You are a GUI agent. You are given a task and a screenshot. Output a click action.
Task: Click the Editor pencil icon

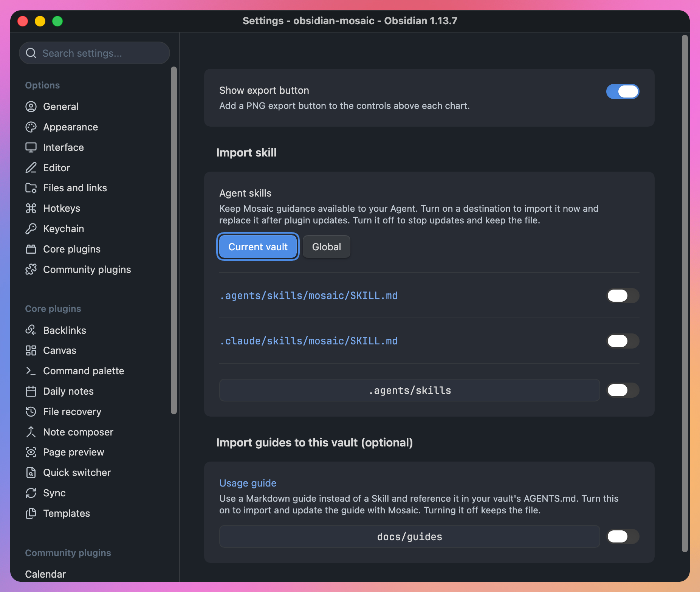point(31,168)
